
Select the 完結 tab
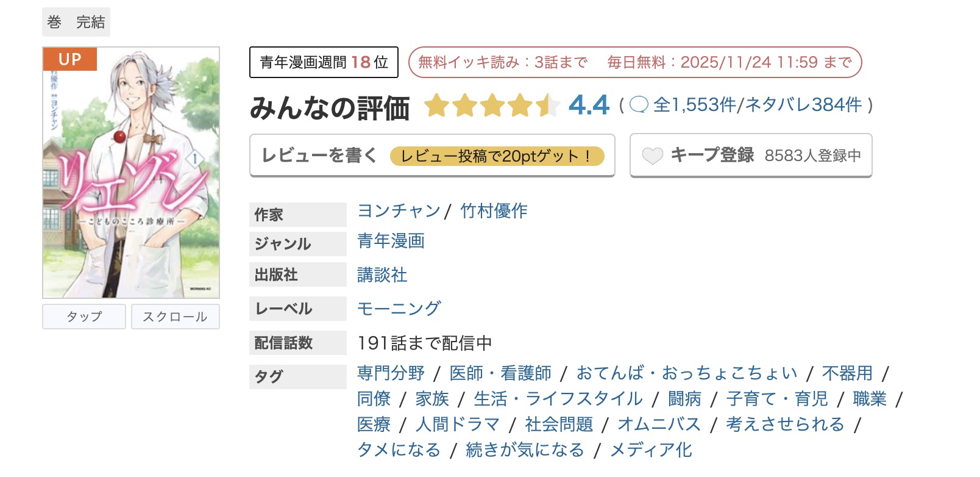click(x=91, y=21)
